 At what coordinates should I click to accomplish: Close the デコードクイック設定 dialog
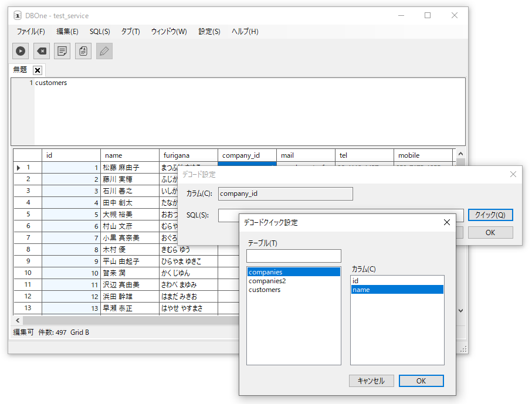tap(446, 222)
